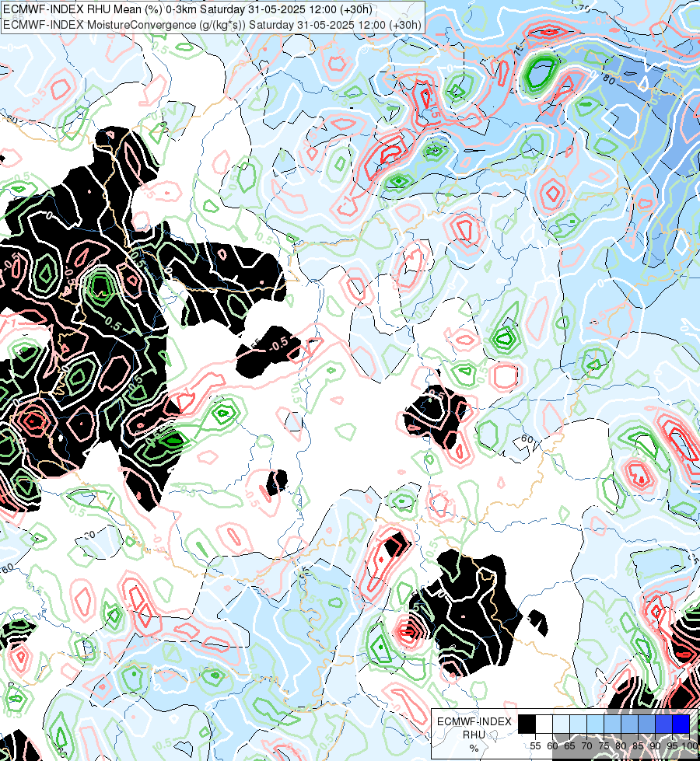
Task: Click the 90-95 legend color swatch
Action: pyautogui.click(x=663, y=724)
